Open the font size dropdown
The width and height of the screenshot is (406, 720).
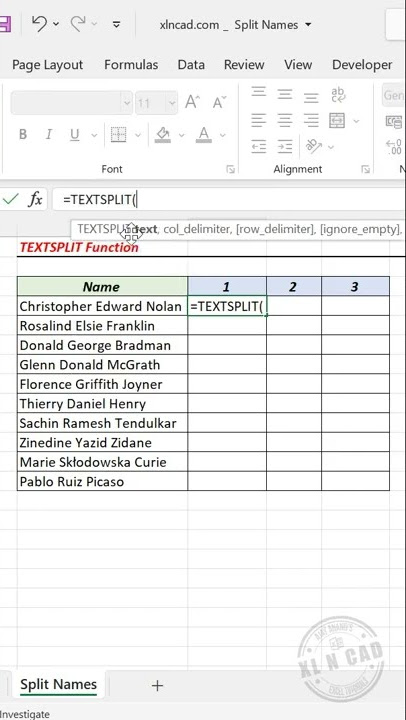[172, 103]
